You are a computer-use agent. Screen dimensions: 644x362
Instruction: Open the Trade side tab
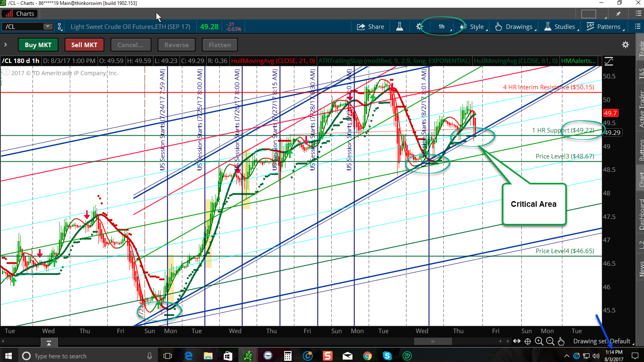point(641,49)
